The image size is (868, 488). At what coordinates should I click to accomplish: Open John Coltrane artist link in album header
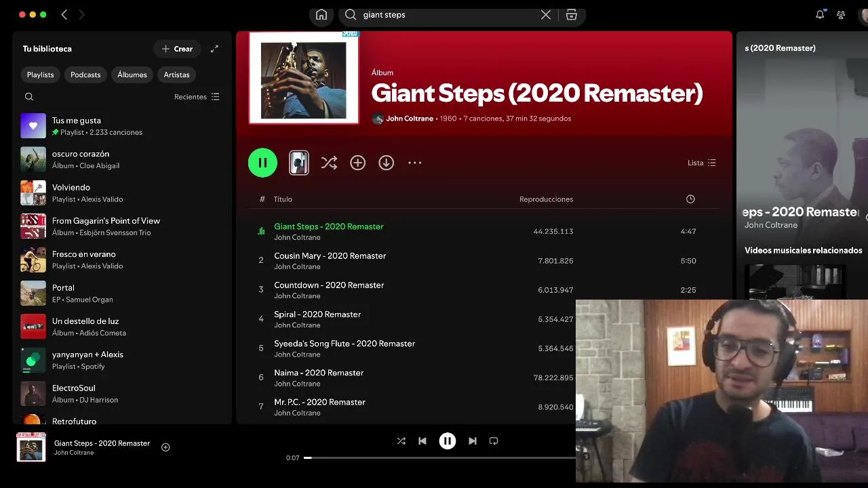[x=410, y=119]
